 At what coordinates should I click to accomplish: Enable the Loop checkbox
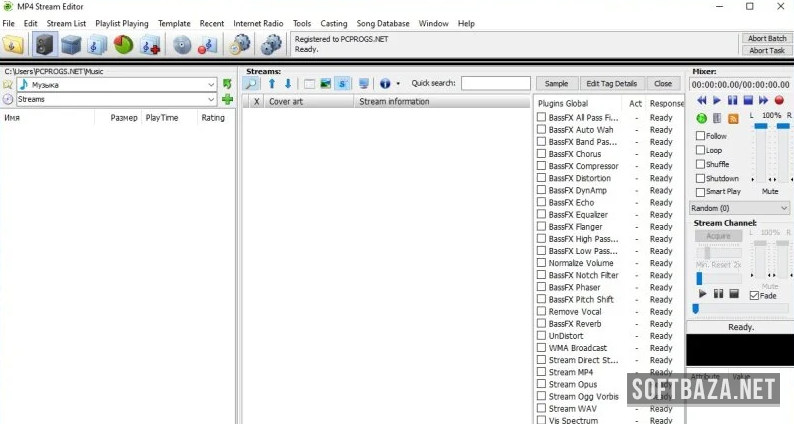(701, 150)
